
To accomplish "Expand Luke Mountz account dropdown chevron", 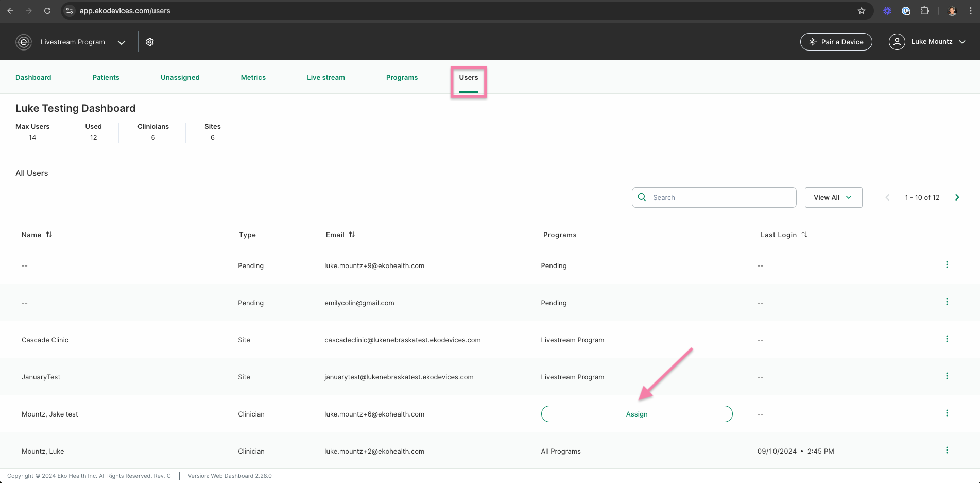I will click(962, 42).
